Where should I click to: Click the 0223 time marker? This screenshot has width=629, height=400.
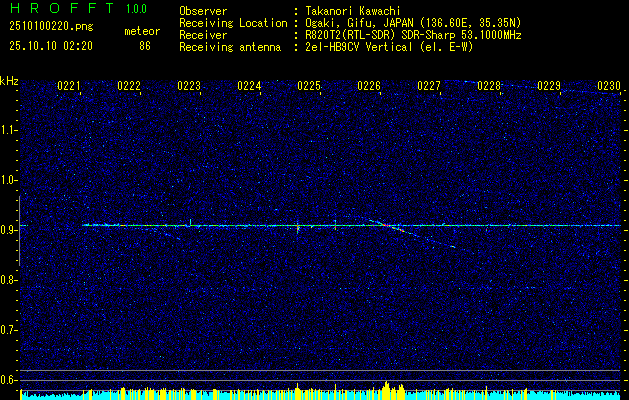coord(189,86)
